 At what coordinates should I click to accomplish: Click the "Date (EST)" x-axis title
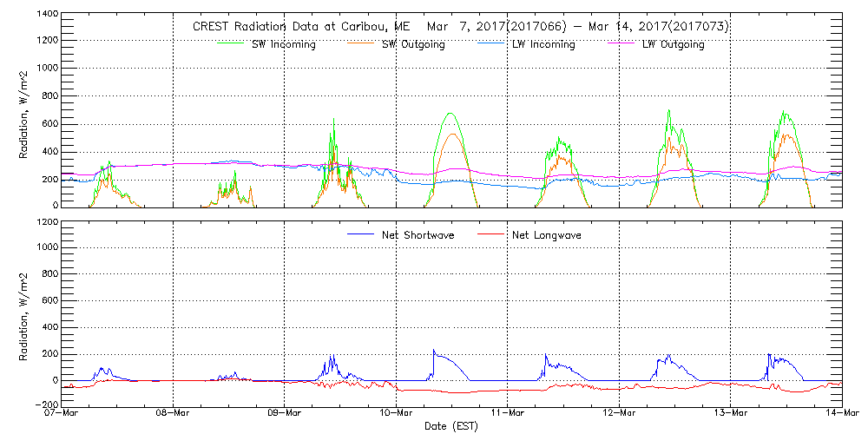(452, 426)
